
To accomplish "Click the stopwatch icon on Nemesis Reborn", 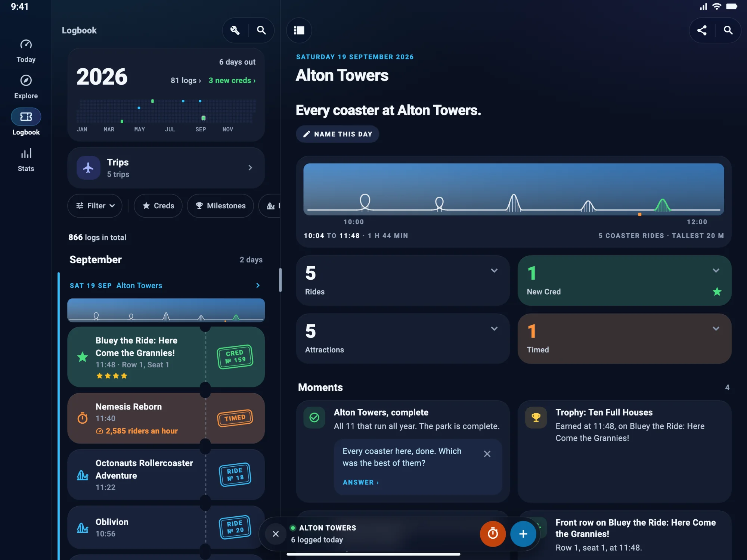I will (83, 418).
